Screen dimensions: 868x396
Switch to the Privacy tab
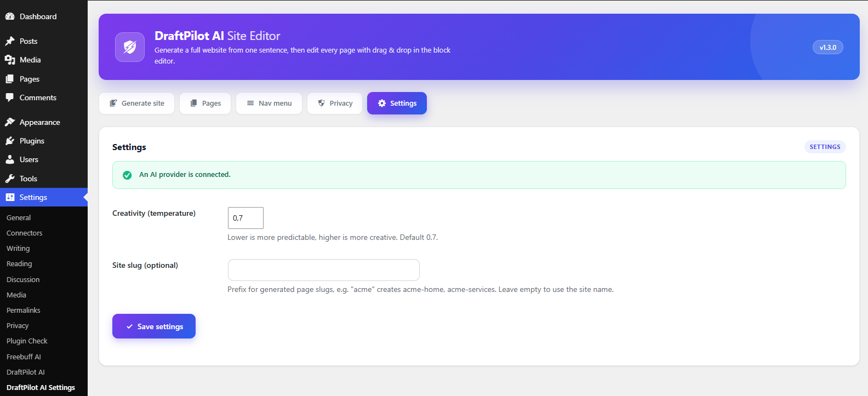pos(335,104)
